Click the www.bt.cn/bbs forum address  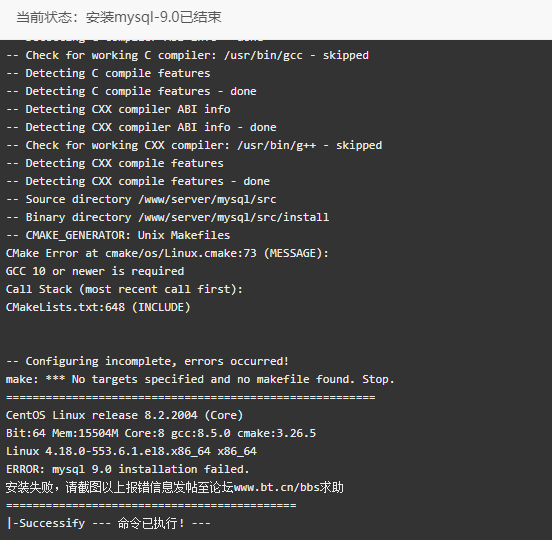coord(276,487)
